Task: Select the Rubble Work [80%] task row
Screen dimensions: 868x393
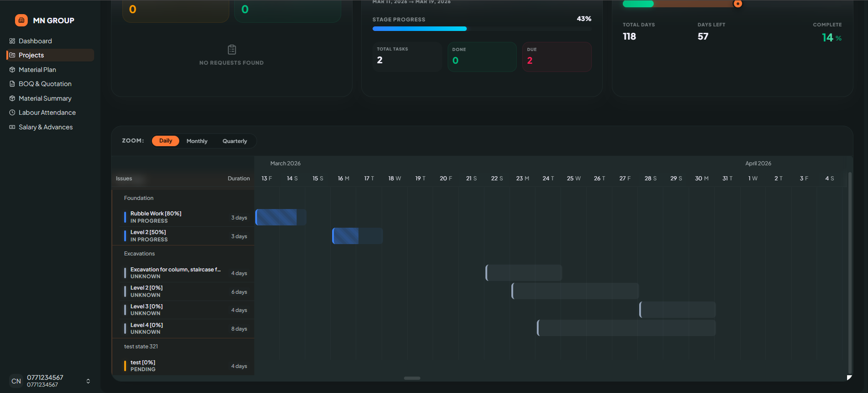Action: pos(183,217)
